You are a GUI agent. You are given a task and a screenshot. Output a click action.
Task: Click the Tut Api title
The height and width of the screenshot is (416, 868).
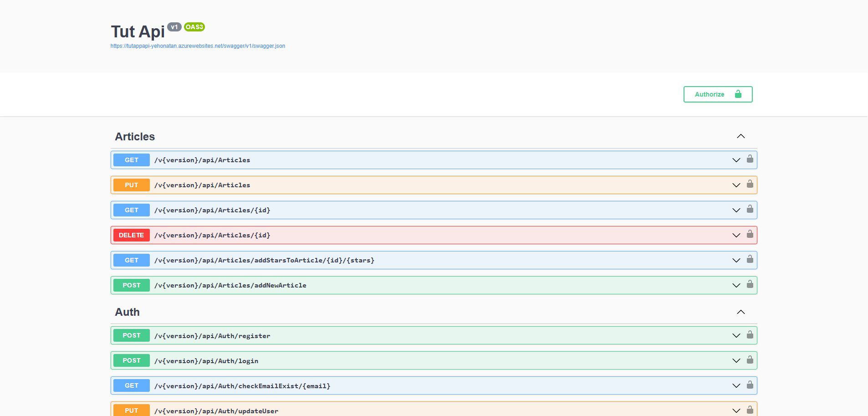click(138, 31)
